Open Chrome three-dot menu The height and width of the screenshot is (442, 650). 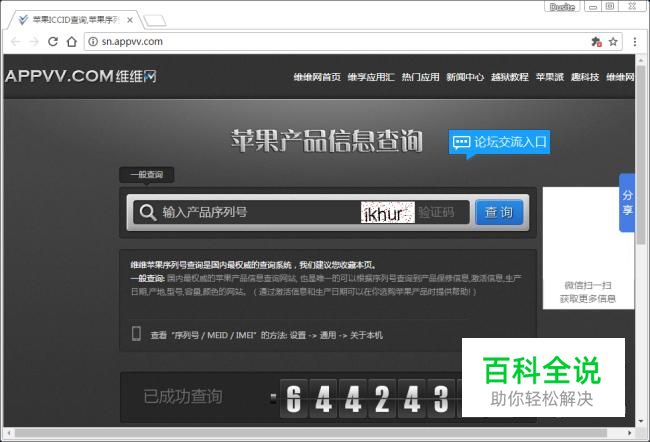(635, 41)
